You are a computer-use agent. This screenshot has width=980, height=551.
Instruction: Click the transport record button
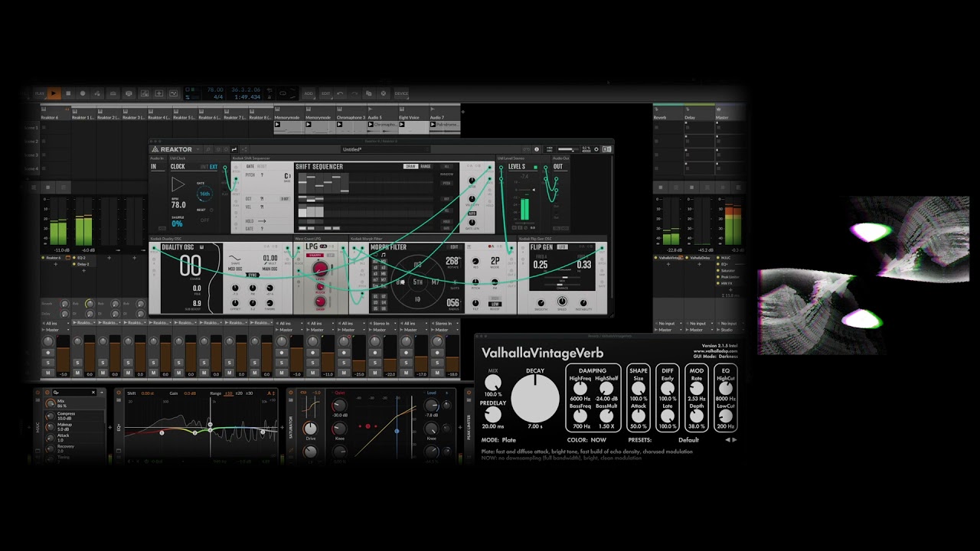[83, 93]
